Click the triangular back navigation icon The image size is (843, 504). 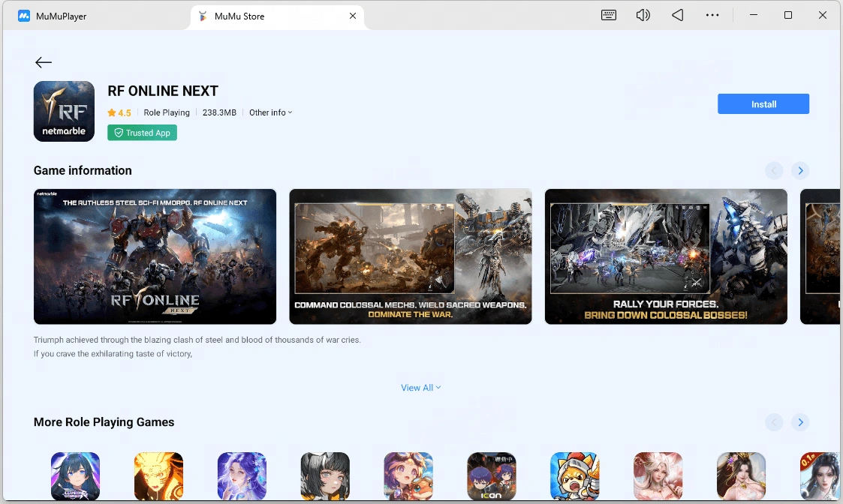[x=677, y=15]
